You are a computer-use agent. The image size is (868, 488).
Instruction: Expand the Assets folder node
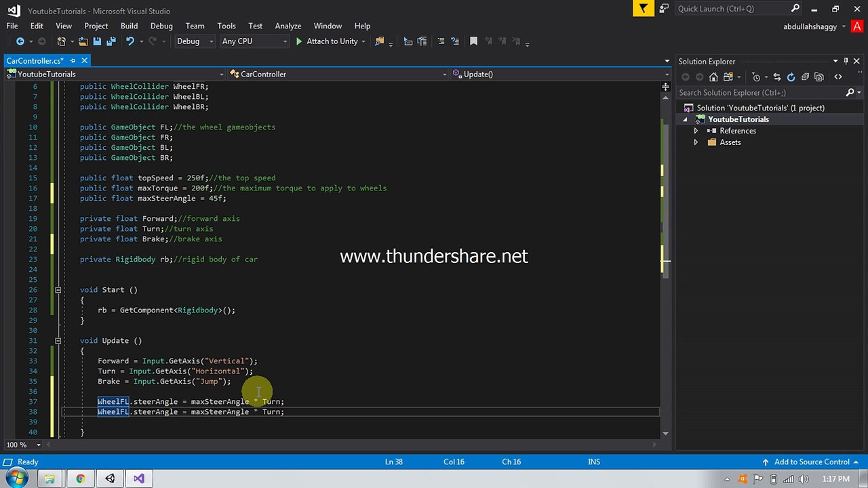(696, 142)
